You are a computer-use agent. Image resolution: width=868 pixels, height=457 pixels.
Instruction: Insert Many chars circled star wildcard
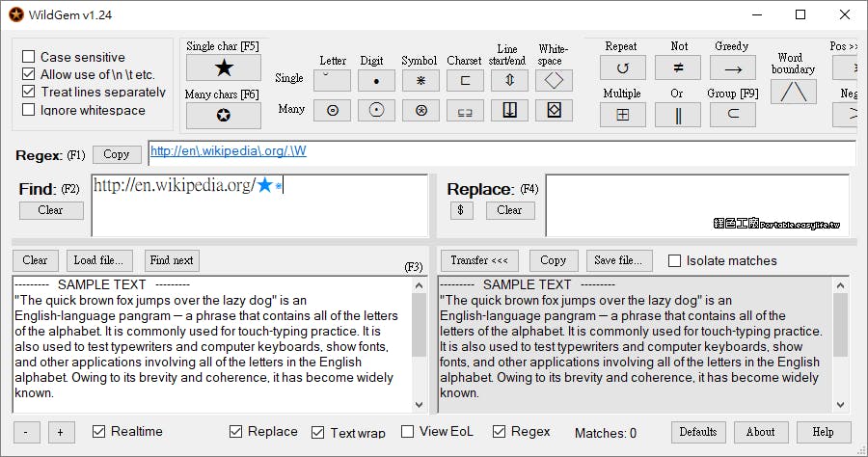tap(224, 115)
